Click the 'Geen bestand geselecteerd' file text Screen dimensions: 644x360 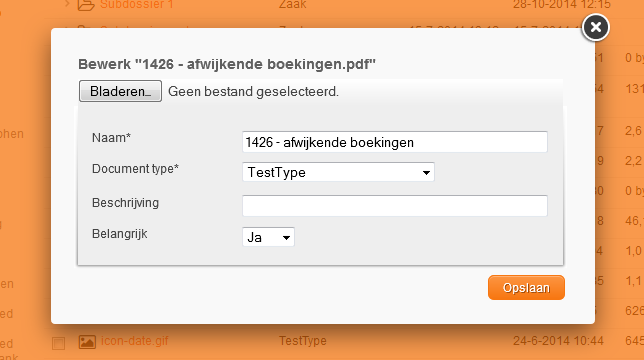pos(253,92)
